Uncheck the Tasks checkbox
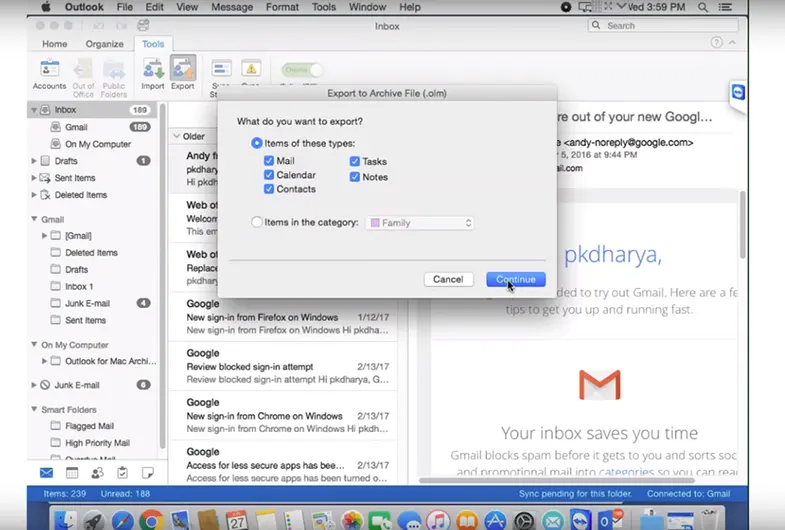 click(355, 161)
